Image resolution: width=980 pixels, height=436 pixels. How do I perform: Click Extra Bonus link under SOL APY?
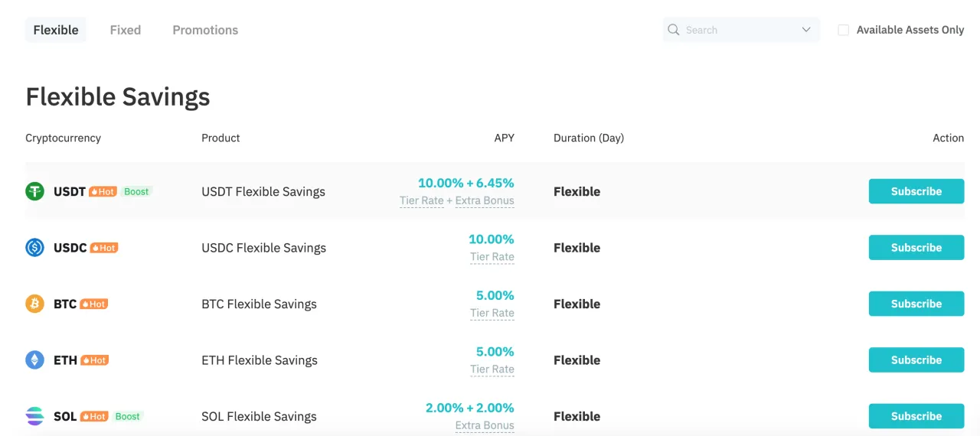coord(485,426)
